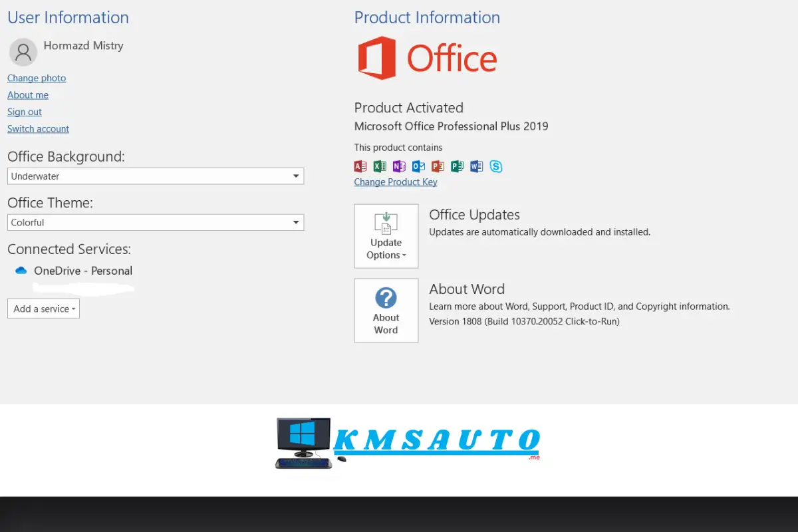Open the Add a service dropdown
798x532 pixels.
click(x=44, y=309)
